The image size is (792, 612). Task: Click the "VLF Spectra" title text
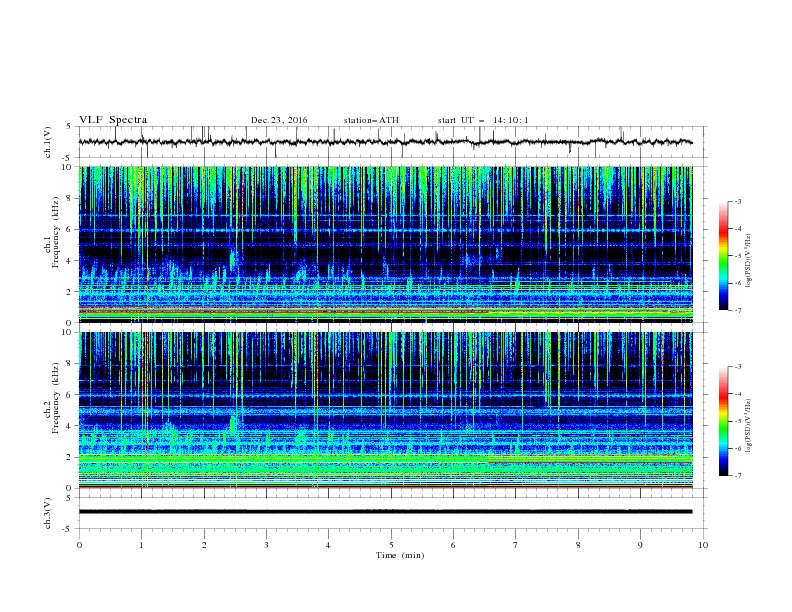(x=113, y=120)
